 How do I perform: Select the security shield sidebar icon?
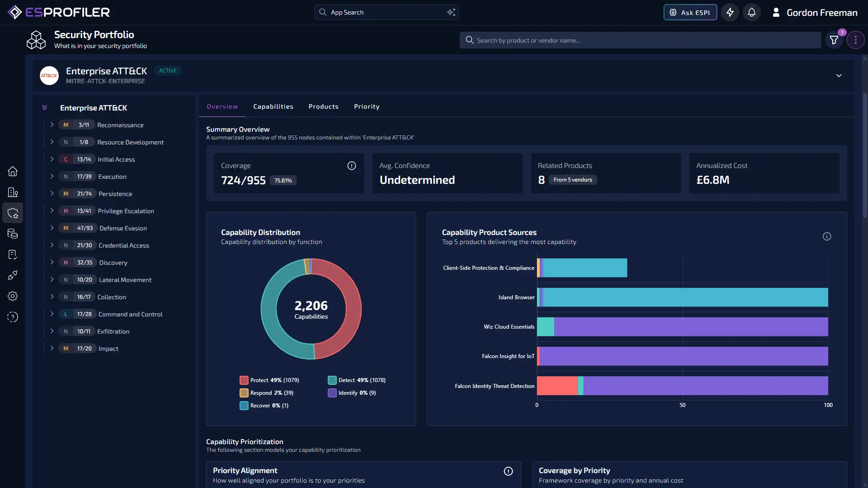(x=13, y=213)
